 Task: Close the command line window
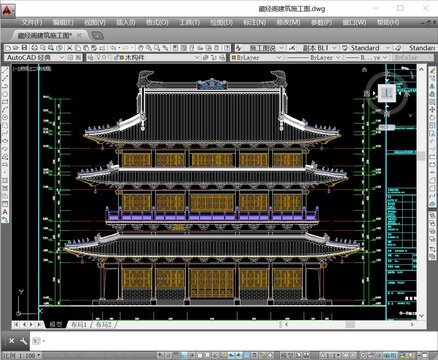point(11,341)
